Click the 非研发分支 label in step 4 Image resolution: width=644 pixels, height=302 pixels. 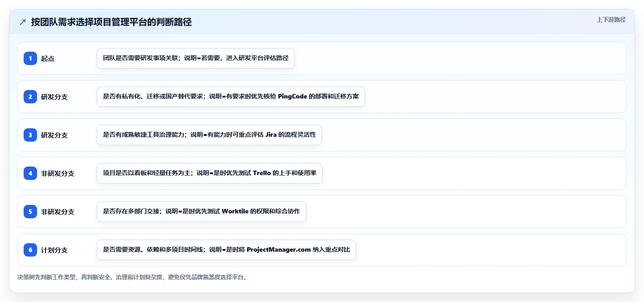coord(58,173)
